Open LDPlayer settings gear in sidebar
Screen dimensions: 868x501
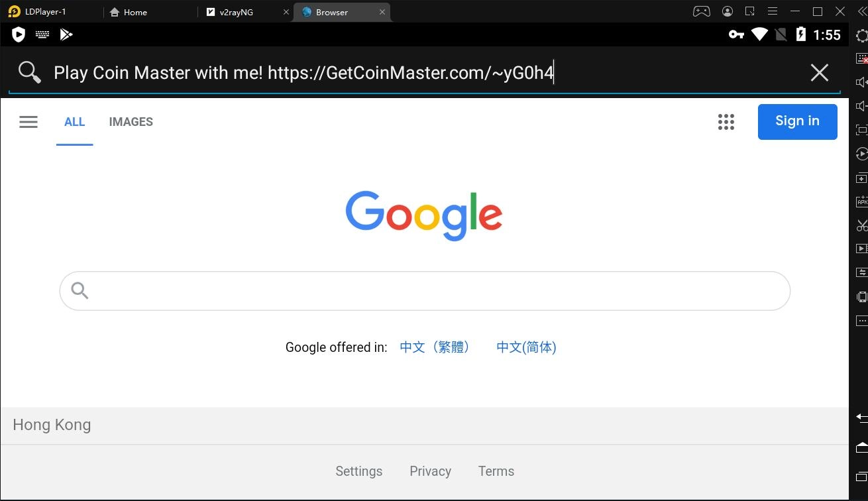[862, 36]
